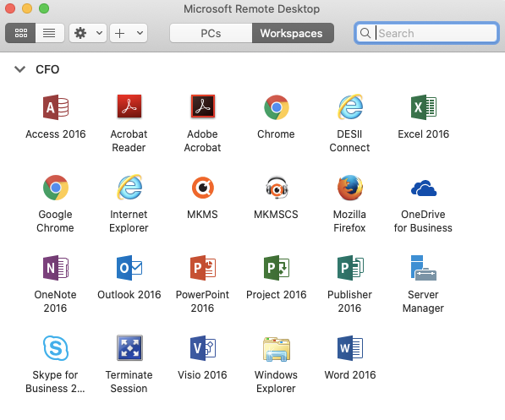The image size is (505, 420).
Task: Launch the MKMSCS headset icon
Action: pyautogui.click(x=277, y=188)
